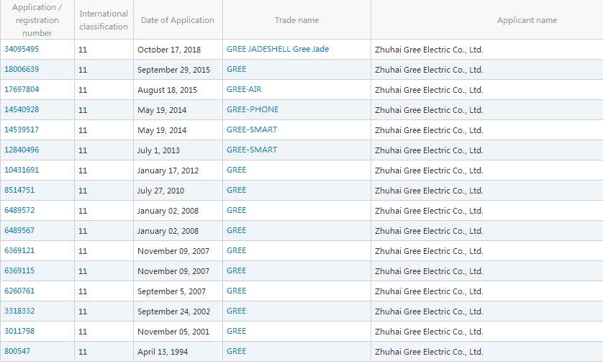Select the date July 1, 2013
Image resolution: width=603 pixels, height=364 pixels.
click(x=158, y=150)
